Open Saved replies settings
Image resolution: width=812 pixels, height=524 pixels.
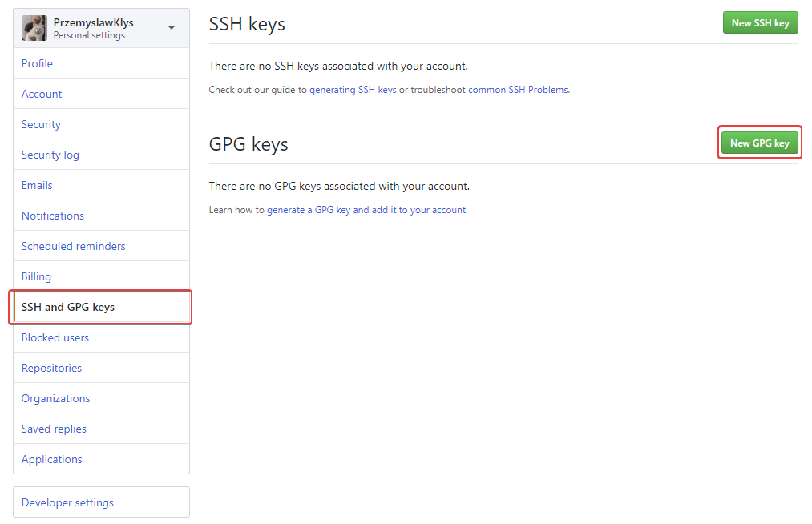tap(54, 428)
